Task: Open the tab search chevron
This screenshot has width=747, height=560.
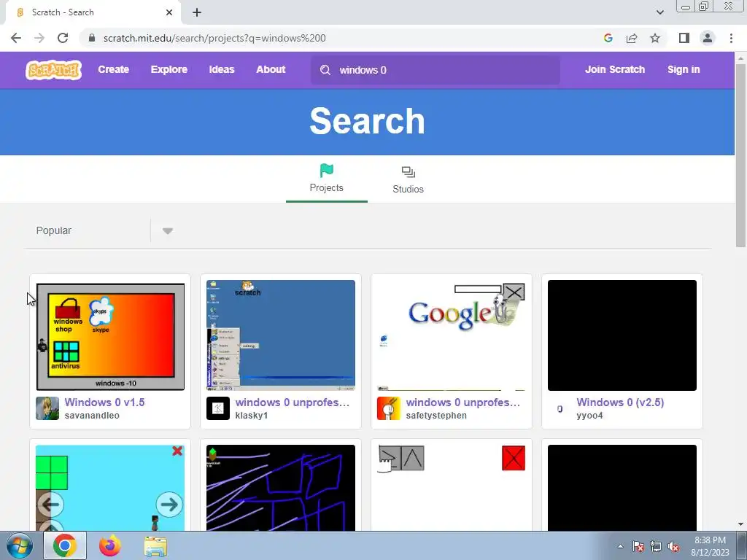Action: coord(659,12)
